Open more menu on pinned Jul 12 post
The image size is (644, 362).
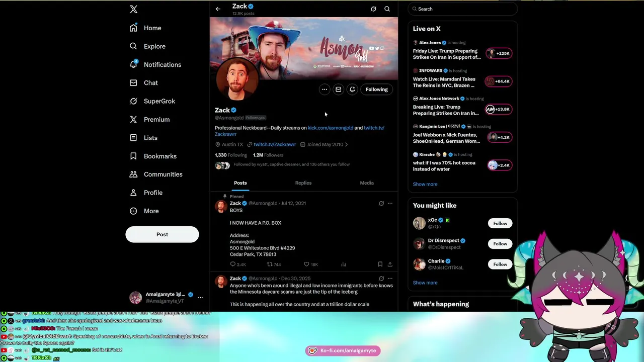[x=390, y=204]
